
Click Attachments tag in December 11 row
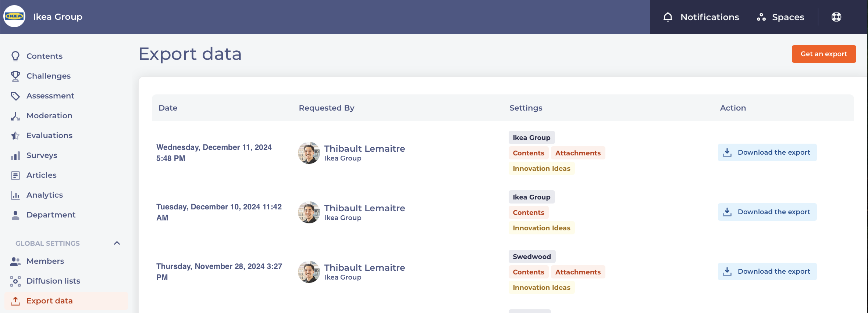coord(578,153)
